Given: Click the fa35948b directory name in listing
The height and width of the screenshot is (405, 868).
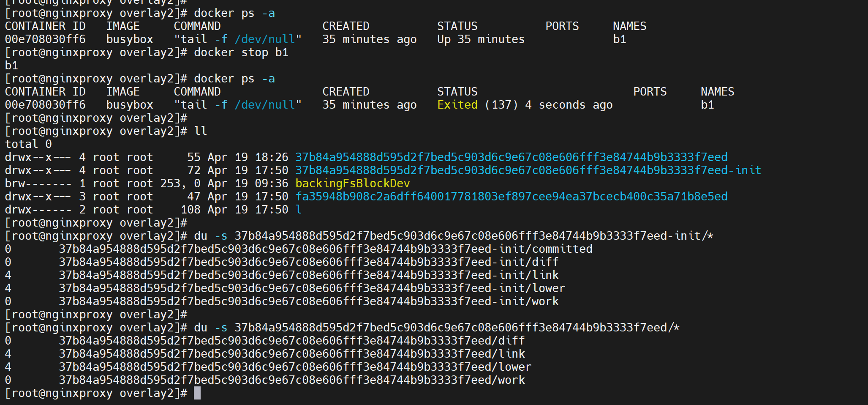Looking at the screenshot, I should (511, 197).
